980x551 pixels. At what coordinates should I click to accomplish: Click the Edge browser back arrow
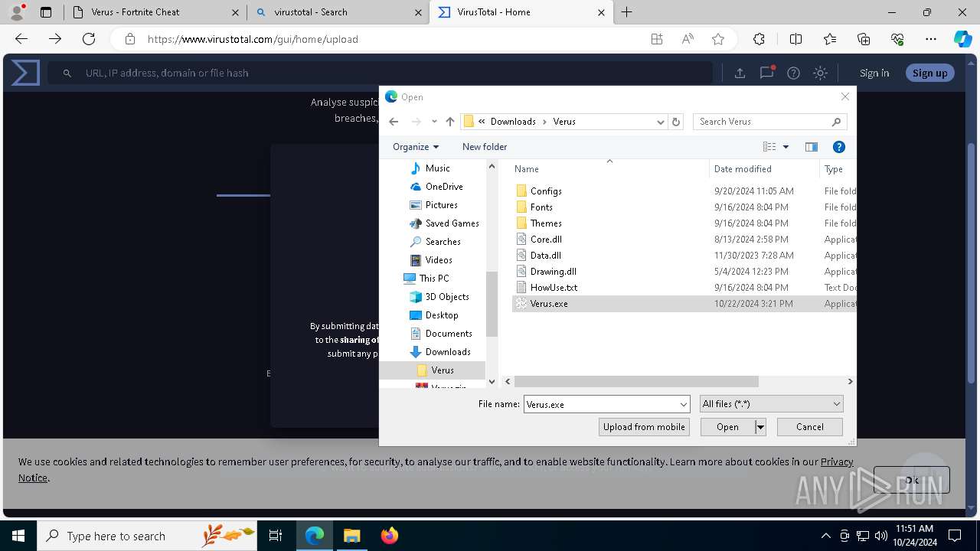[21, 39]
